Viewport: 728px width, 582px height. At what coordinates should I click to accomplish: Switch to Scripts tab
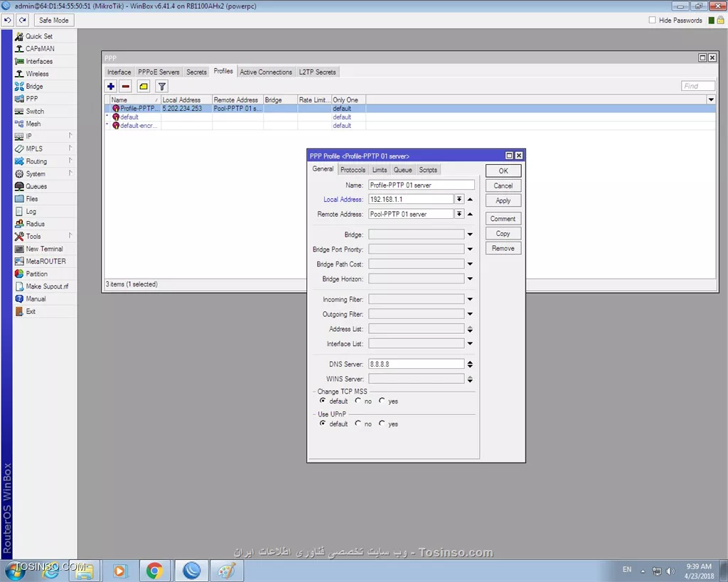(x=428, y=170)
